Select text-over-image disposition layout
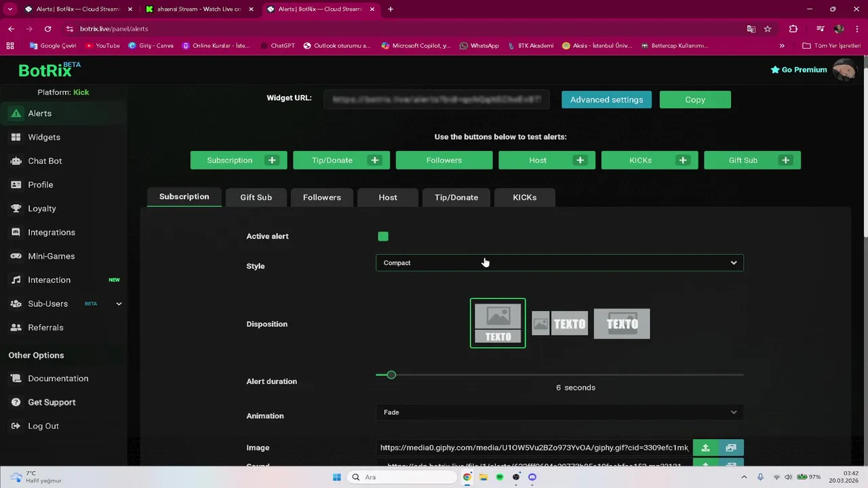Viewport: 868px width, 488px height. pos(622,324)
